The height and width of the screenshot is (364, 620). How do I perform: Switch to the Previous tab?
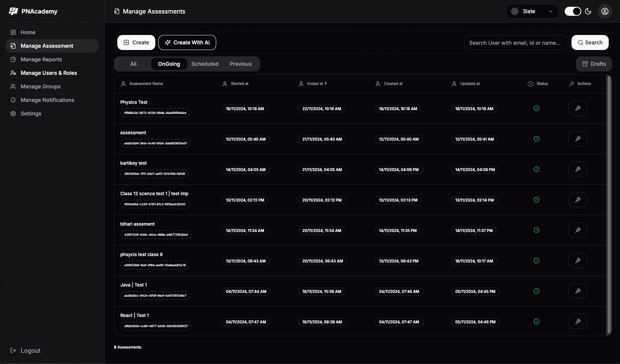pyautogui.click(x=241, y=64)
